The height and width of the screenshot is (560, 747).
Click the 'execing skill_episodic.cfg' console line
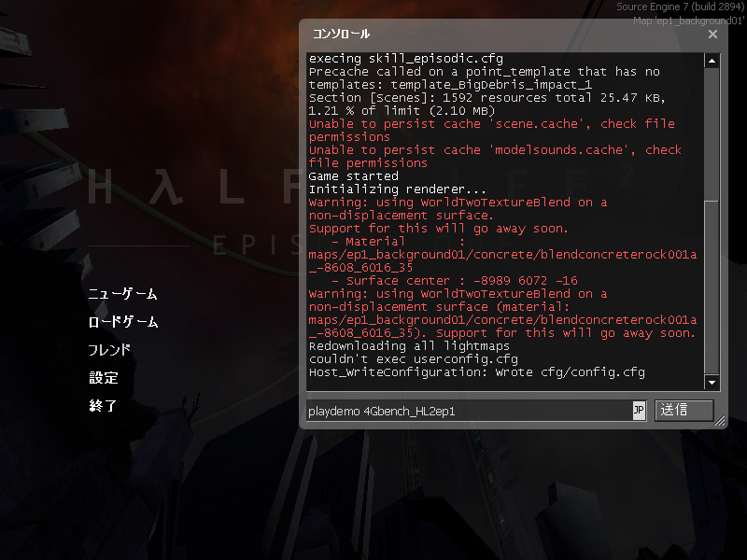(406, 59)
